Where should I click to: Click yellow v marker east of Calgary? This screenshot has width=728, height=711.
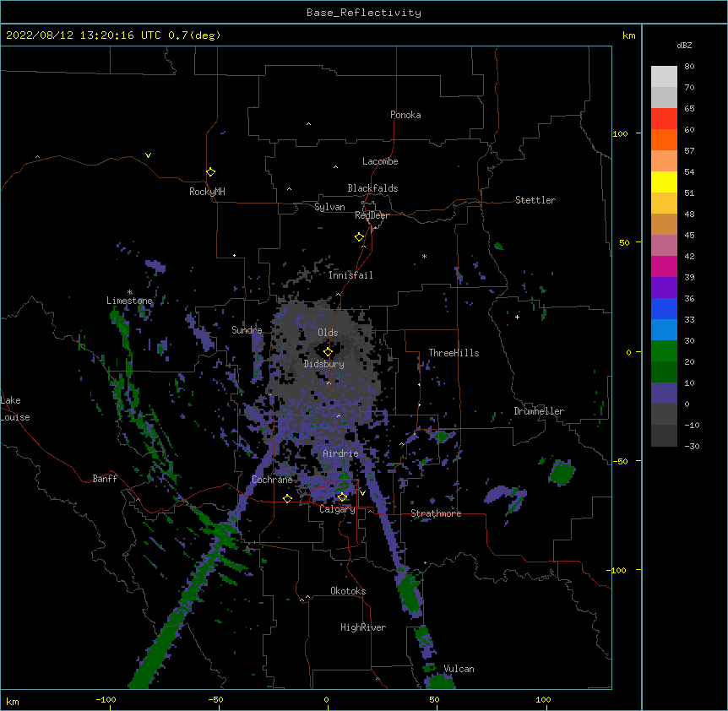click(362, 493)
